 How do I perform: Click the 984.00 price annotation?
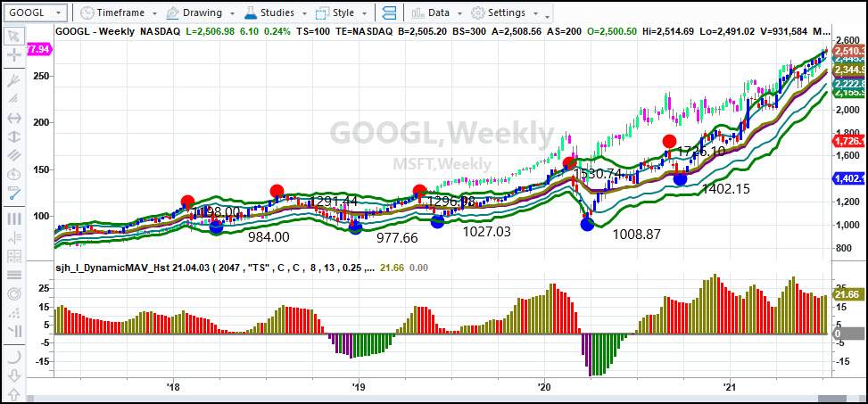(269, 237)
